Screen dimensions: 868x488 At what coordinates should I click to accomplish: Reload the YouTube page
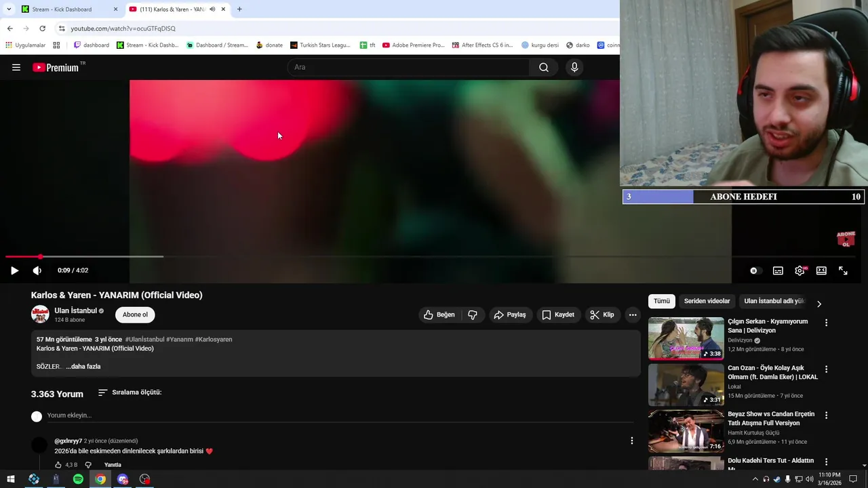point(42,28)
